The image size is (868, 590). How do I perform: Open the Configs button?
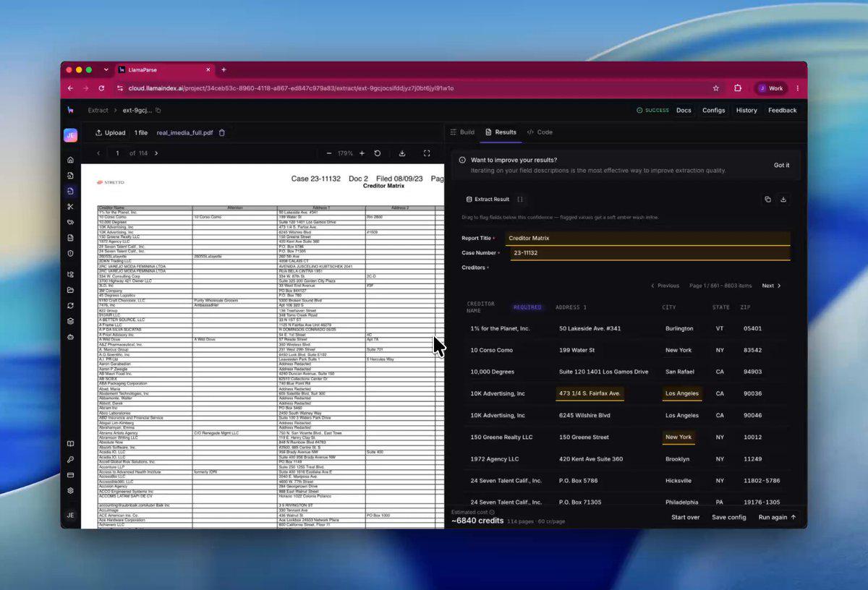pyautogui.click(x=714, y=111)
